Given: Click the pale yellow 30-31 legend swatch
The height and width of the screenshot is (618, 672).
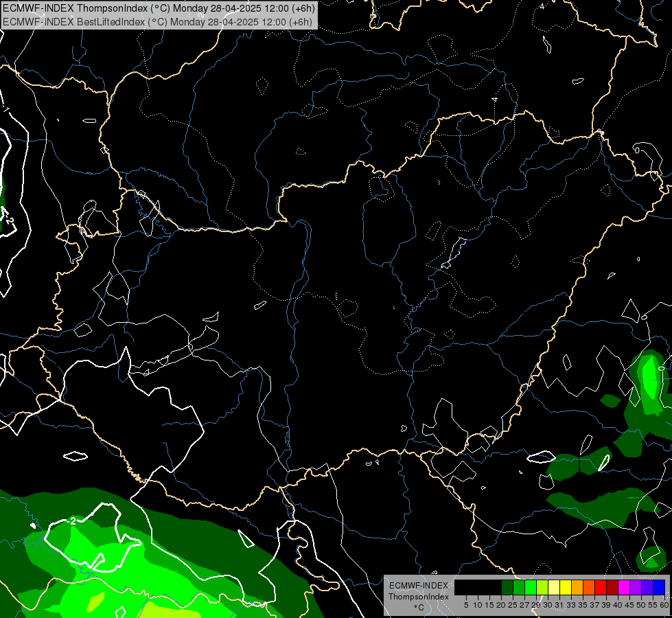Looking at the screenshot, I should coord(554,587).
